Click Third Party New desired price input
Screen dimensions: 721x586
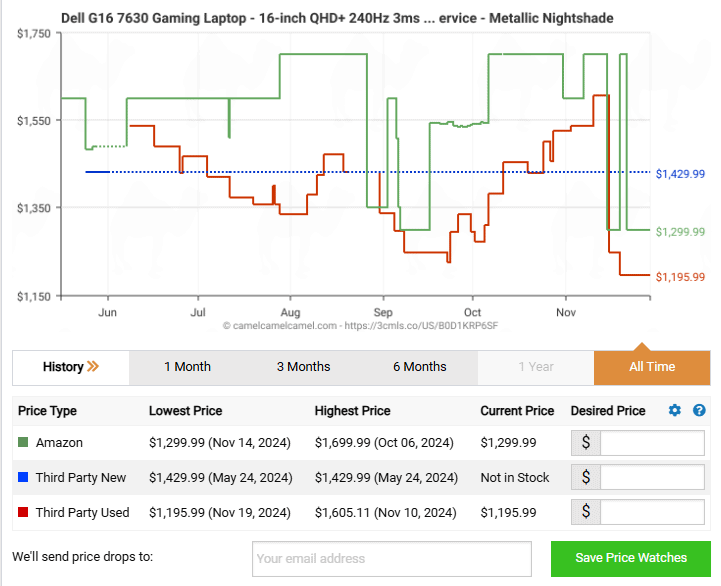(x=652, y=477)
